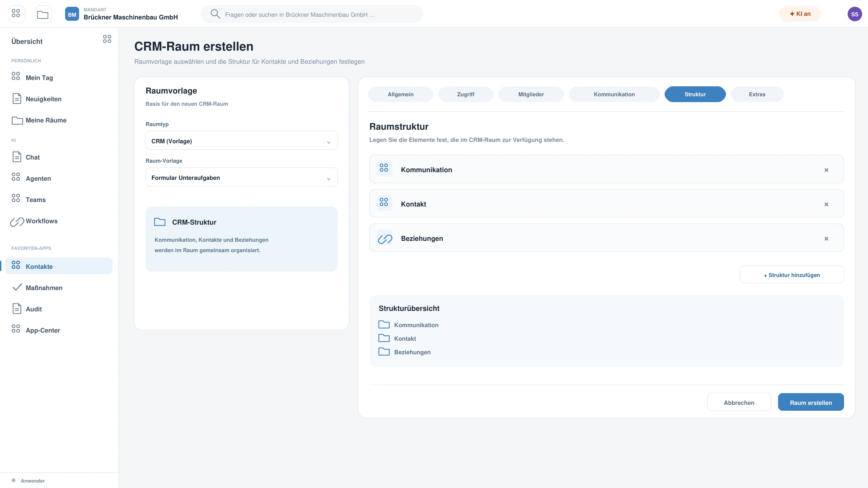Click the grid icon beside Übersicht
Image resolution: width=868 pixels, height=488 pixels.
[107, 39]
